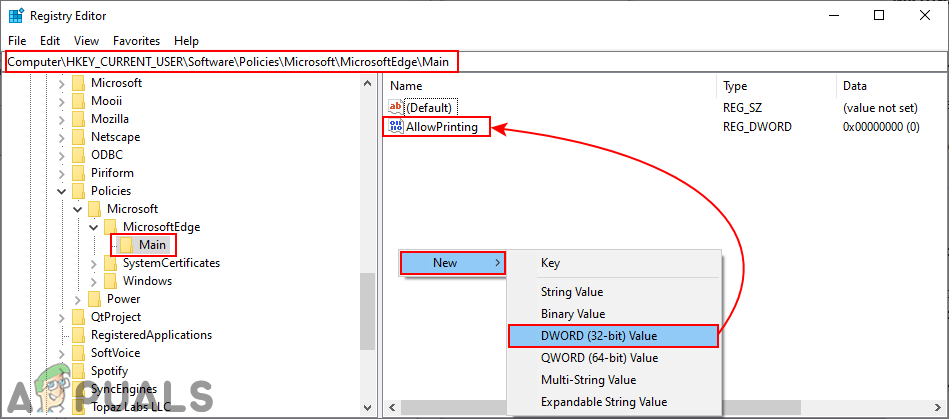Click the Piriform folder icon
The image size is (949, 419).
click(x=78, y=173)
